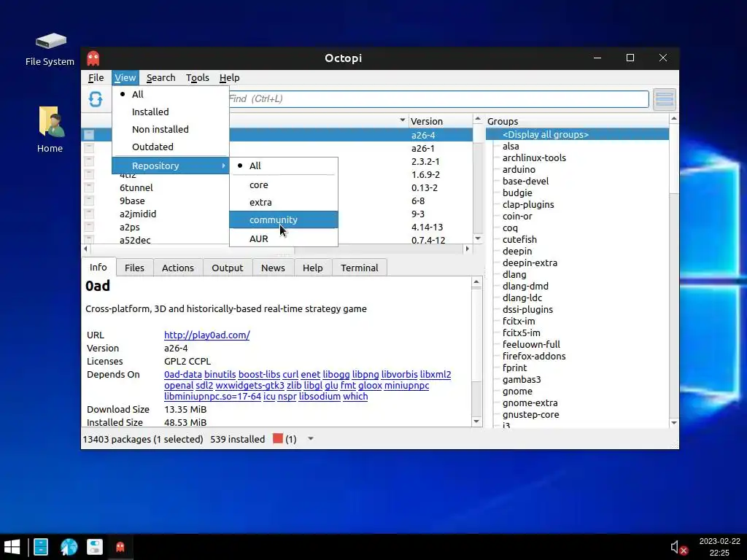
Task: Select the gnome-extra group
Action: pos(530,402)
